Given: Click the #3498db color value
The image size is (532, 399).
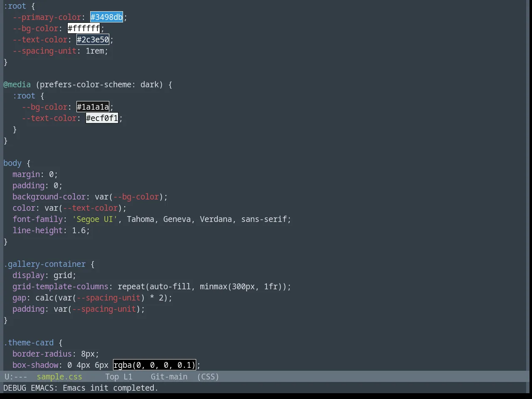Looking at the screenshot, I should pos(106,17).
